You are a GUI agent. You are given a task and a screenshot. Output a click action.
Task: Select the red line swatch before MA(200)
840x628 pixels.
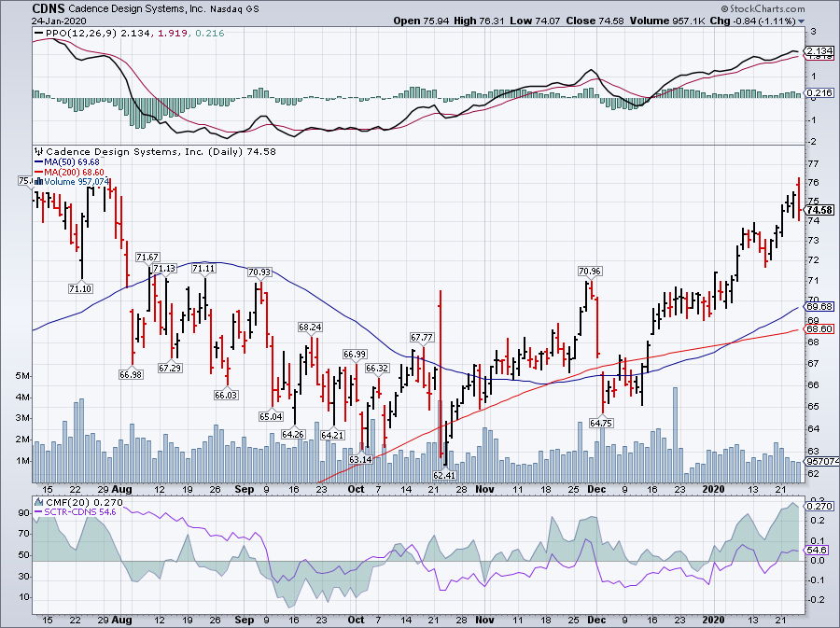coord(39,172)
